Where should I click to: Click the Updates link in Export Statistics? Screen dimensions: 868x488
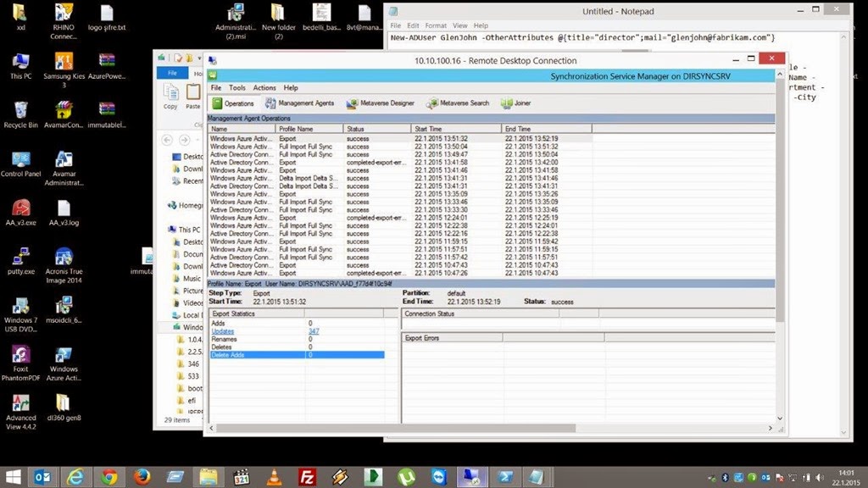click(x=223, y=331)
